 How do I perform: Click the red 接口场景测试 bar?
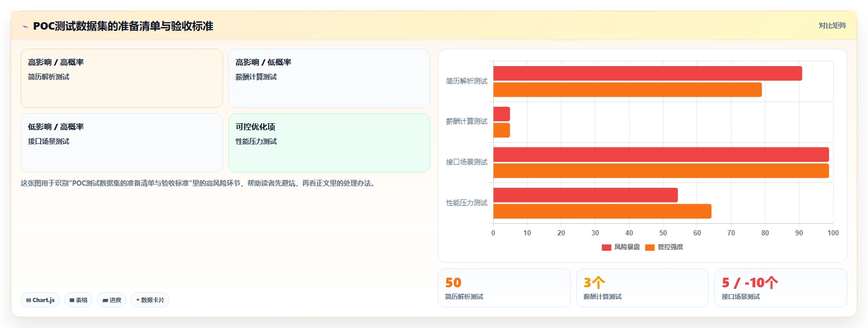pos(661,154)
